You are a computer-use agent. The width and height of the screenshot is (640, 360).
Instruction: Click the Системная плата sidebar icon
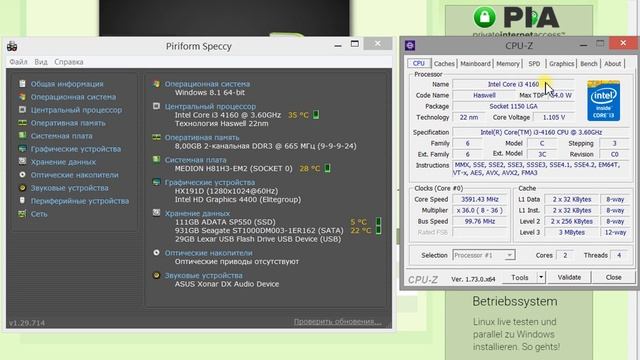(x=22, y=136)
